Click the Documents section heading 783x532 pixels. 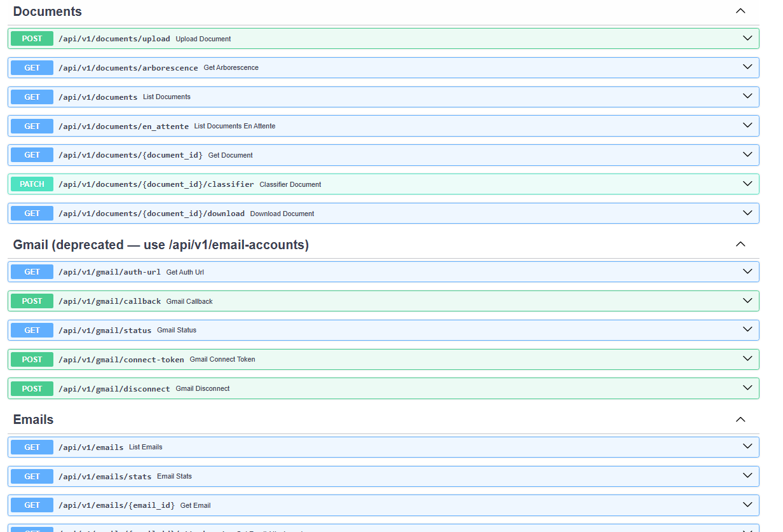tap(48, 11)
